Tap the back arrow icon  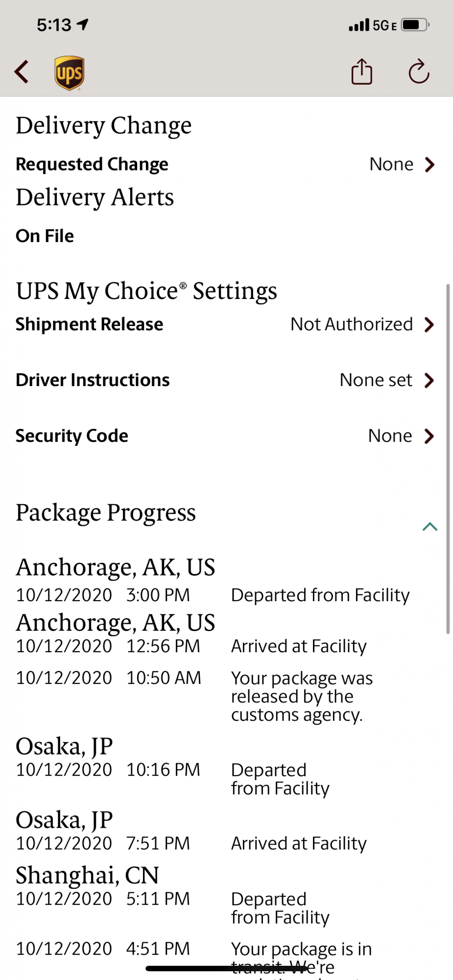[22, 72]
